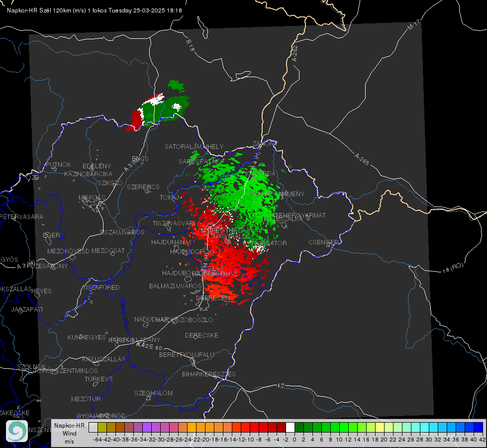
Task: Click the MEZŐCSÁT city label
Action: click(108, 250)
